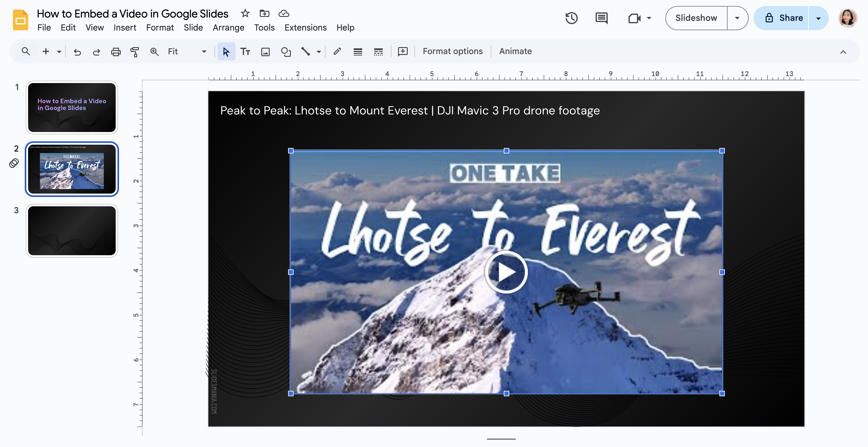Screen dimensions: 868x447
Task: Open the user account avatar
Action: [x=847, y=18]
